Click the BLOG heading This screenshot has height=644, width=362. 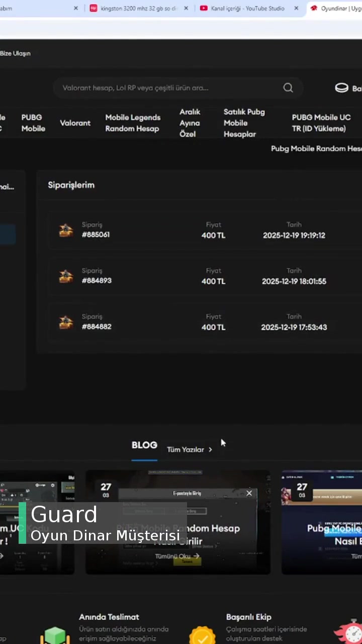click(144, 445)
